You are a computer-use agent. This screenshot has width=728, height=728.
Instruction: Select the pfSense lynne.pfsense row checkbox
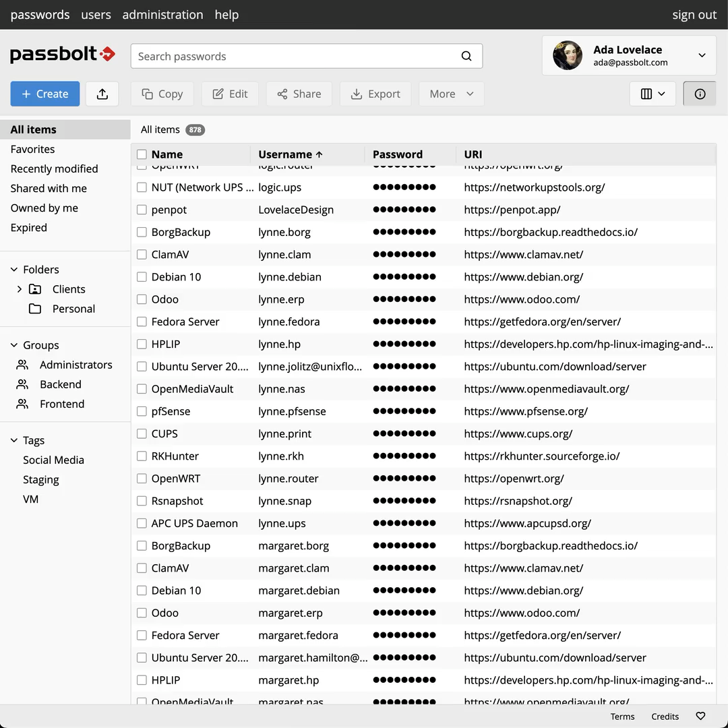point(142,411)
